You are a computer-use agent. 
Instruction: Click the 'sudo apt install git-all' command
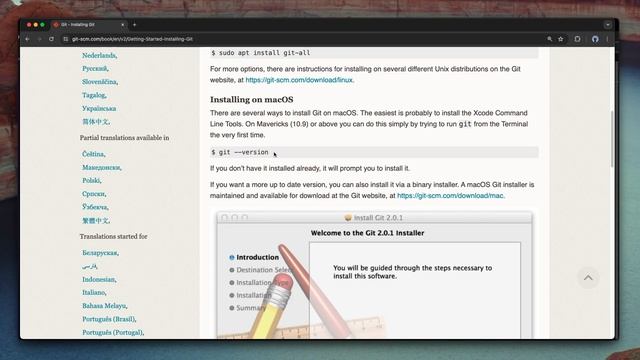click(374, 53)
